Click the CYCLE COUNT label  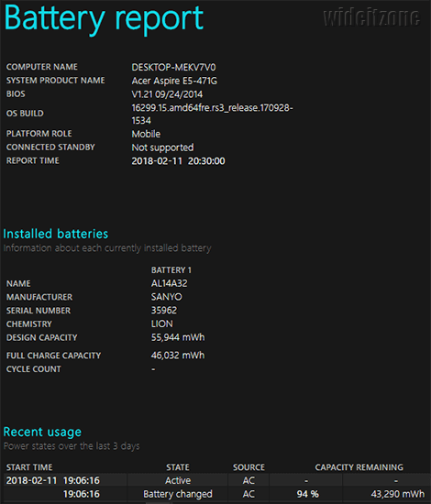pos(34,369)
